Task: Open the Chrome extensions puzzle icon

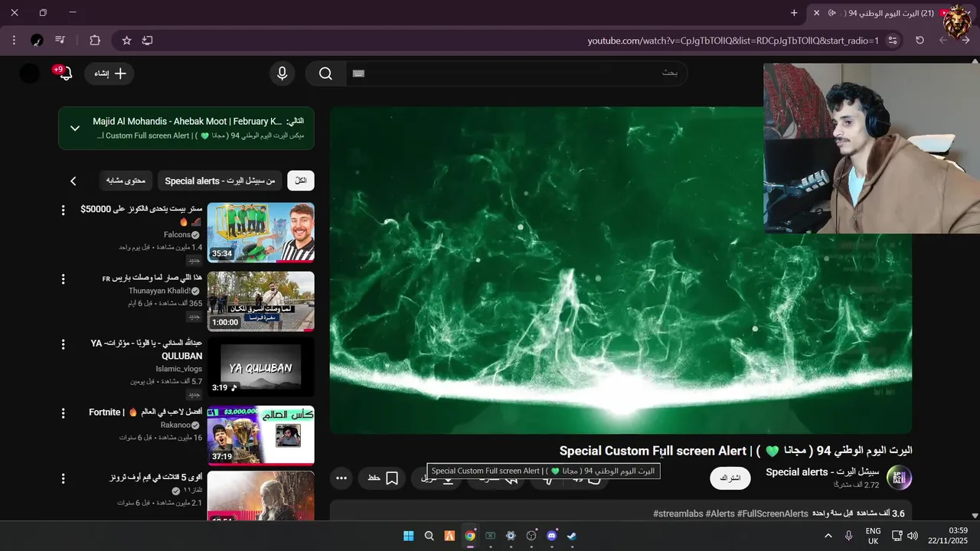Action: (x=95, y=41)
